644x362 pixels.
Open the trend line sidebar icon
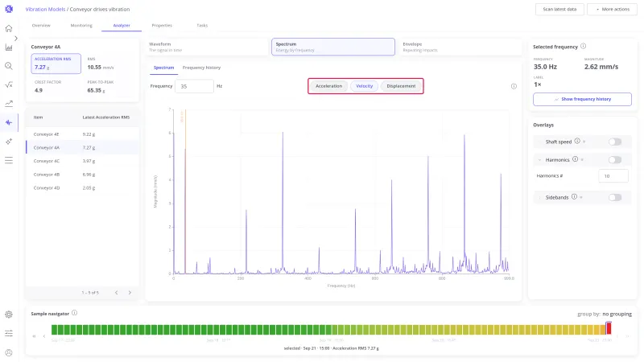click(9, 104)
